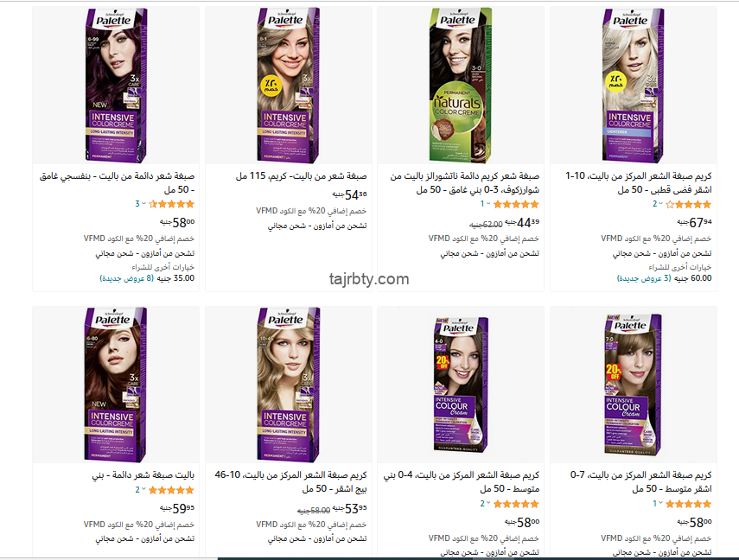Image resolution: width=739 pixels, height=560 pixels.
Task: Open the 8 new offers link under the violet dye
Action: pyautogui.click(x=127, y=278)
